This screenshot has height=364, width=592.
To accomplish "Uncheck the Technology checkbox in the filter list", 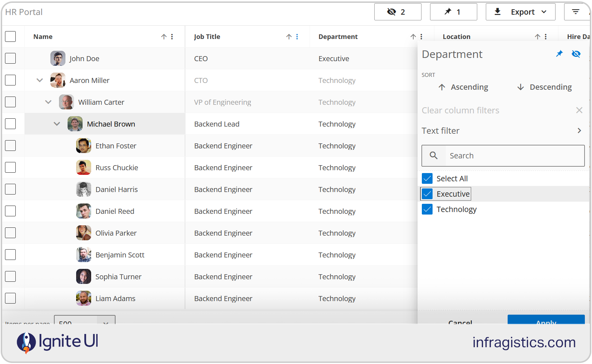I will (x=427, y=209).
